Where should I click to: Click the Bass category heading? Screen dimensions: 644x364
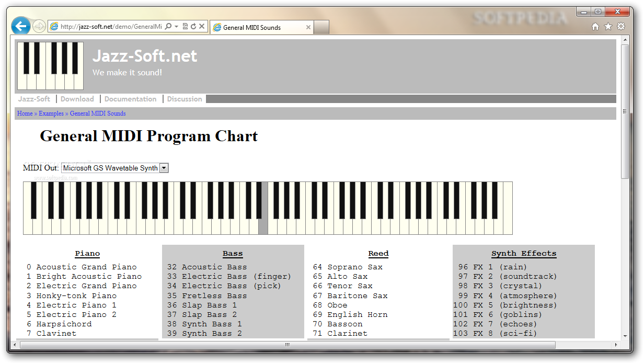[x=233, y=254]
